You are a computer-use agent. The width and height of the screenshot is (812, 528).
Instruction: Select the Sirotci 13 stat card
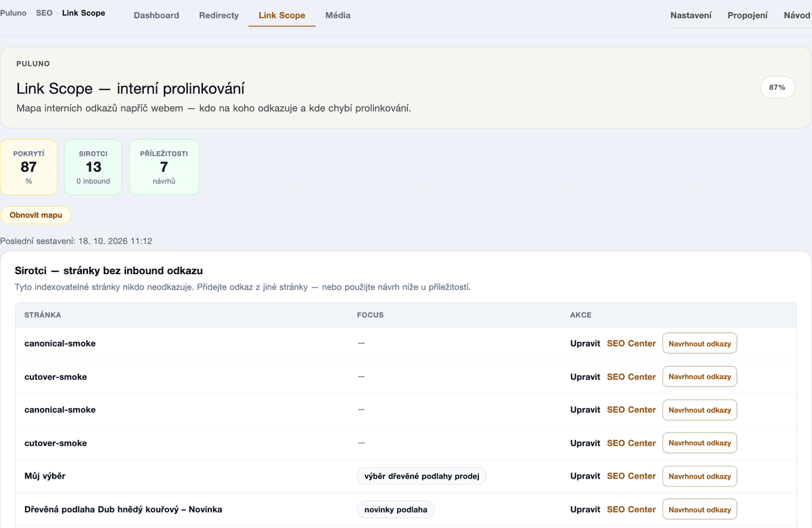point(93,167)
